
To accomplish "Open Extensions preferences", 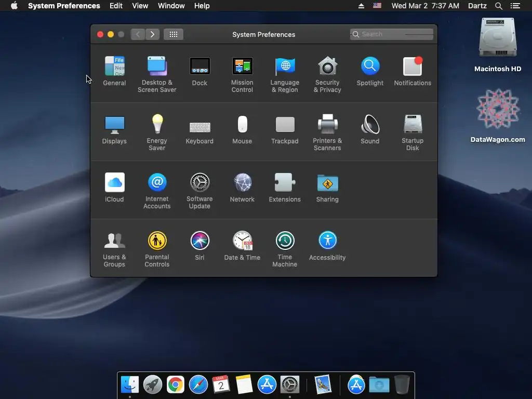I will coord(285,187).
